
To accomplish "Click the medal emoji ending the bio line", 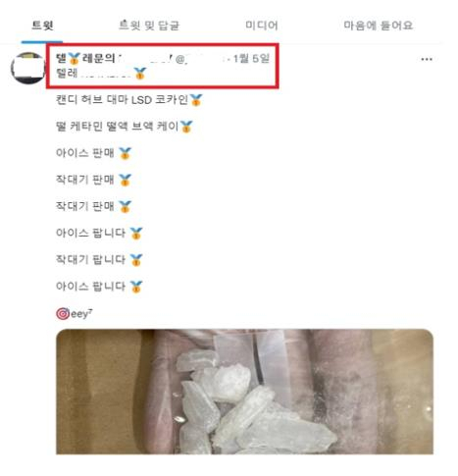I will [139, 74].
